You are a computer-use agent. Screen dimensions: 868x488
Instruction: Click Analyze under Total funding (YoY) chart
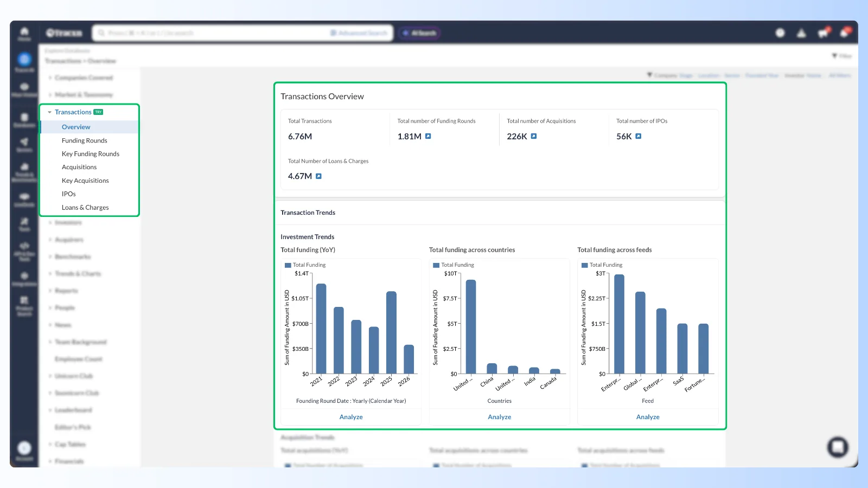coord(351,417)
